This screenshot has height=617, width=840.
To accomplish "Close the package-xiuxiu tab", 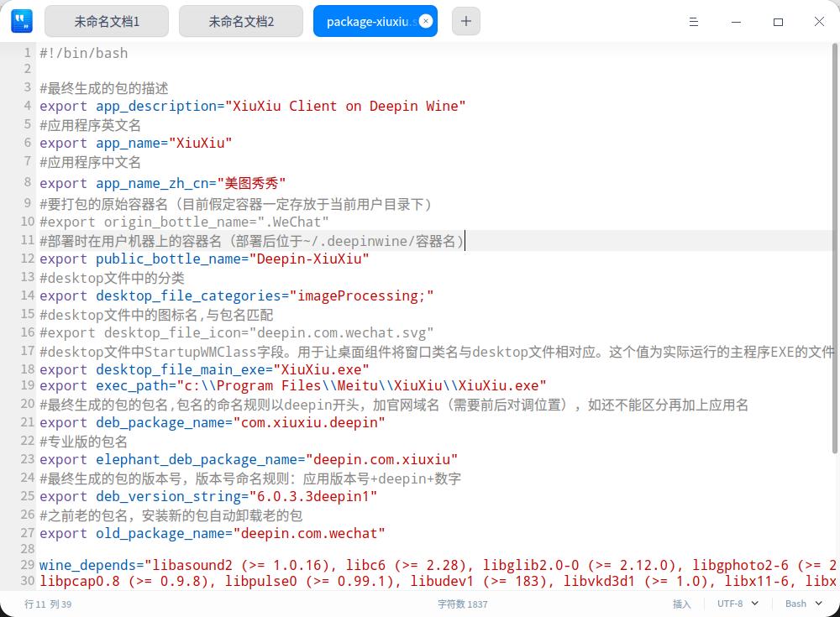I will [x=426, y=21].
